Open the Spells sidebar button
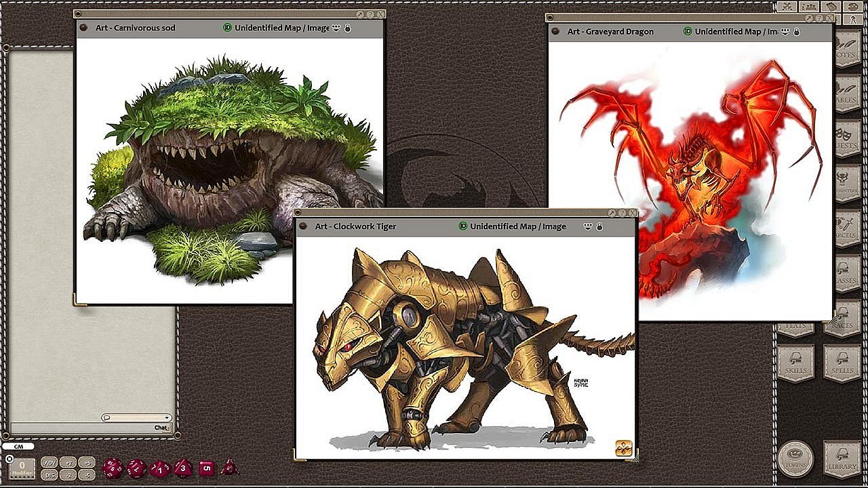Viewport: 868px width, 488px height. pos(842,362)
